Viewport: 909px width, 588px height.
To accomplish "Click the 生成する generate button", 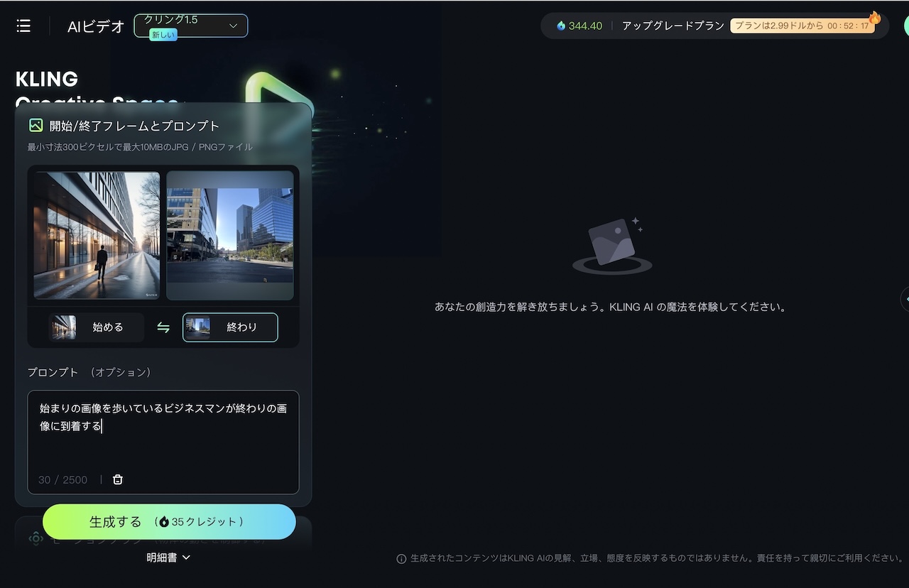I will point(169,522).
